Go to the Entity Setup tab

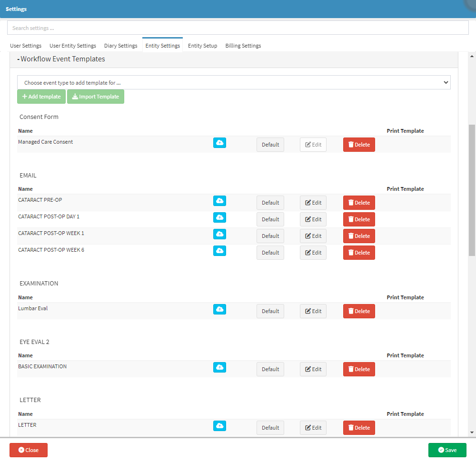tap(202, 46)
